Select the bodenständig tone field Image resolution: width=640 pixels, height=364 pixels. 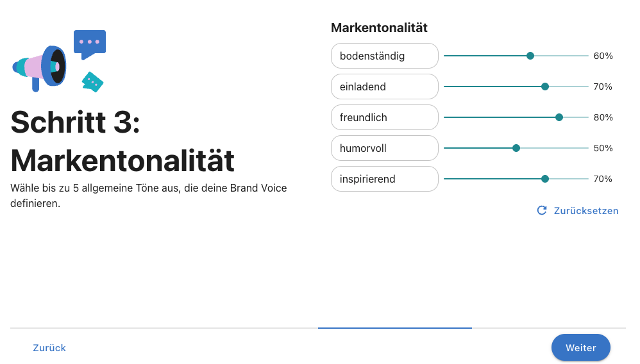coord(385,56)
